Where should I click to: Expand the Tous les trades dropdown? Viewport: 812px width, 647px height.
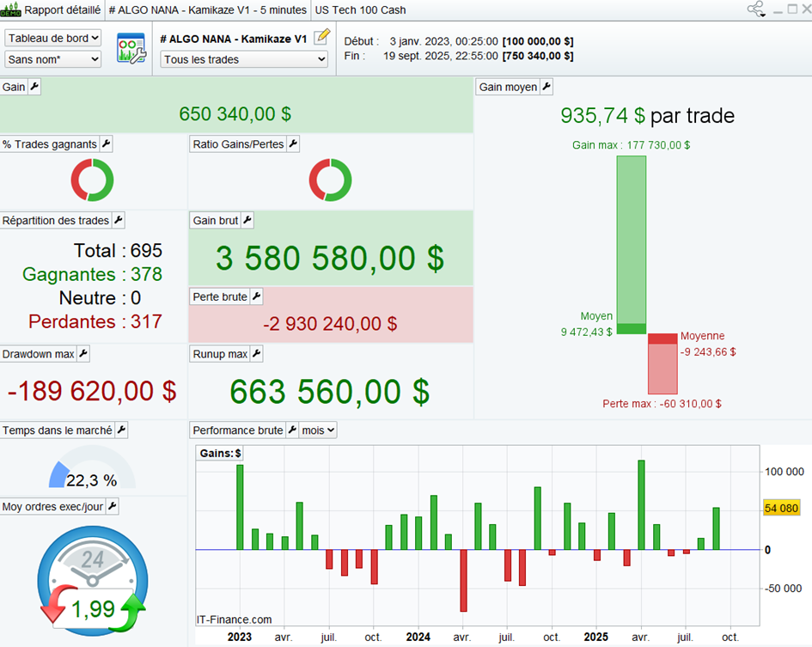coord(244,59)
